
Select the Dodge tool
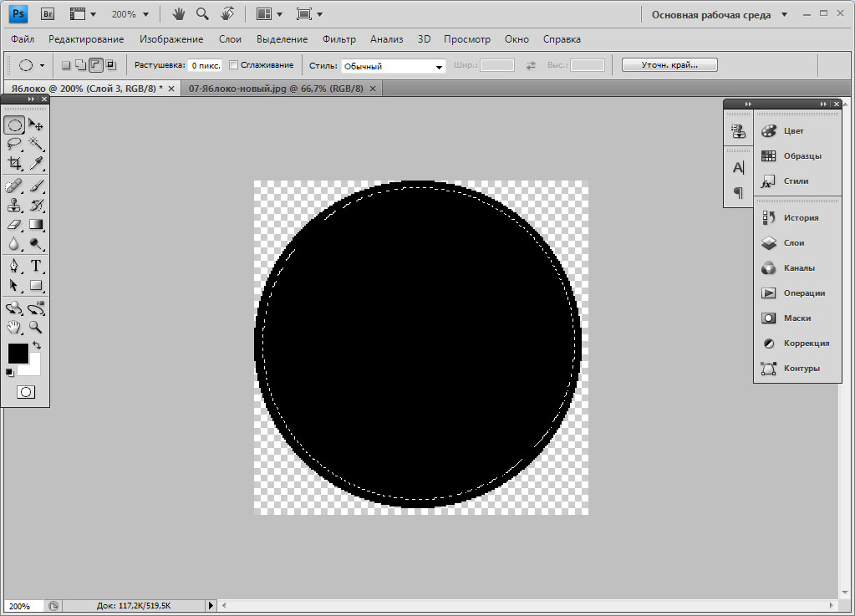[x=36, y=243]
